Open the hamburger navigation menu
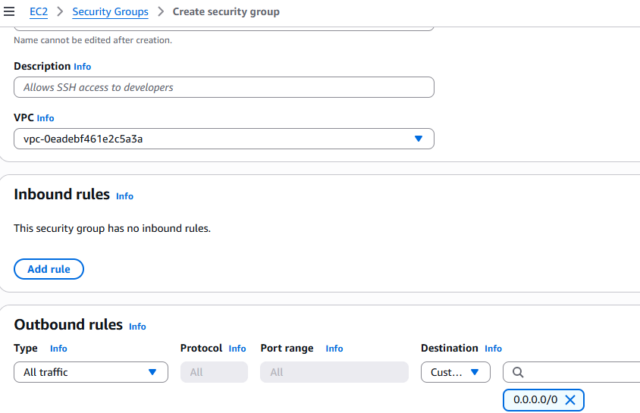 coord(9,11)
